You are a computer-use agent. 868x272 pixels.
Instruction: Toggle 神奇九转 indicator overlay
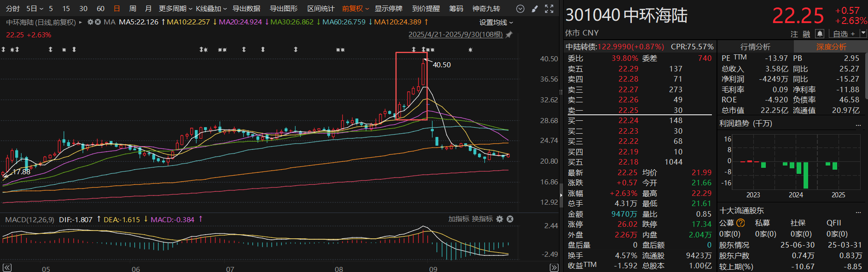[486, 9]
